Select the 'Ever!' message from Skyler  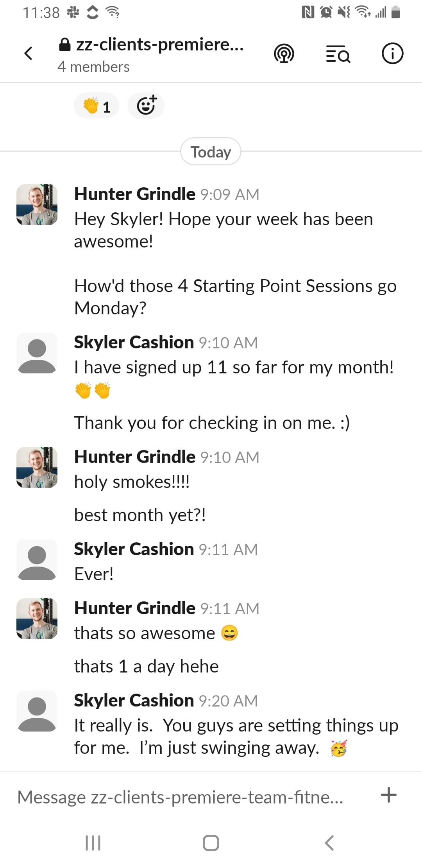pyautogui.click(x=94, y=574)
